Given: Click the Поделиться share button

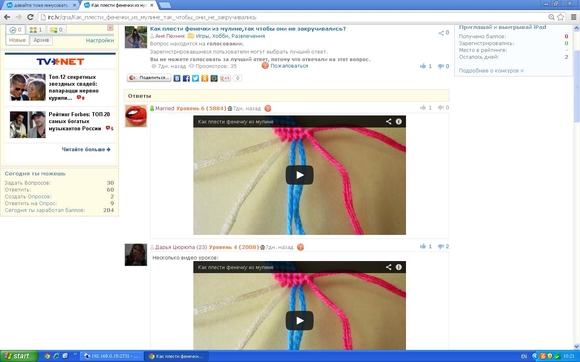Looking at the screenshot, I should (149, 78).
